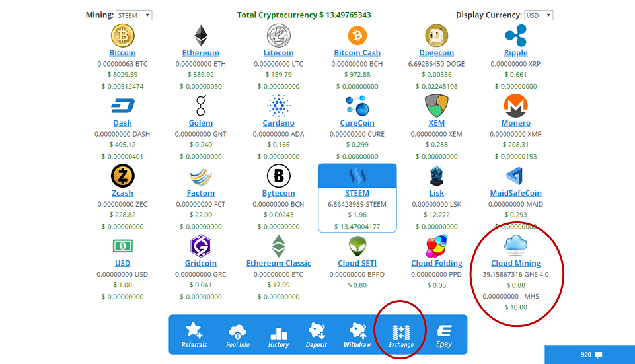Click the Bytecoin black B icon
635x364 pixels.
tap(279, 176)
